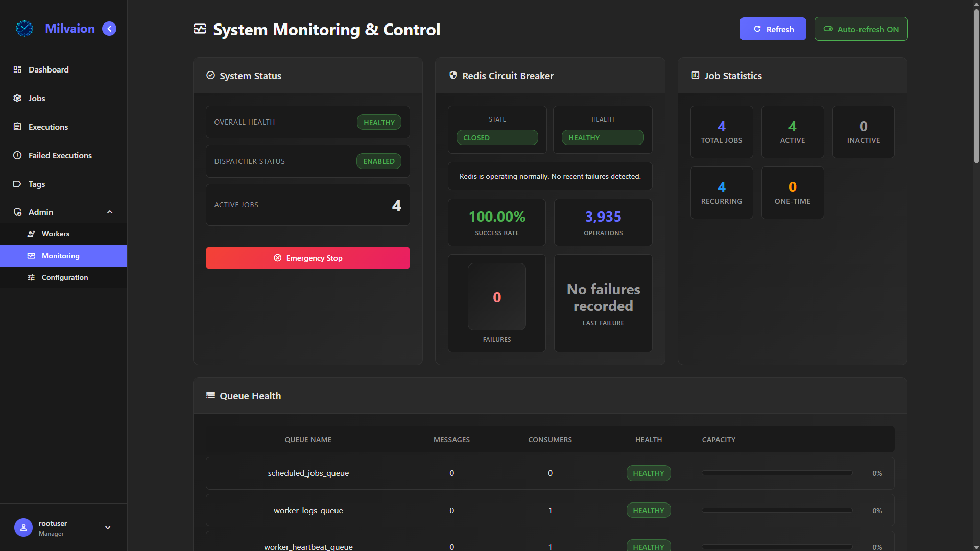
Task: Click the Dashboard grid icon
Action: point(17,69)
